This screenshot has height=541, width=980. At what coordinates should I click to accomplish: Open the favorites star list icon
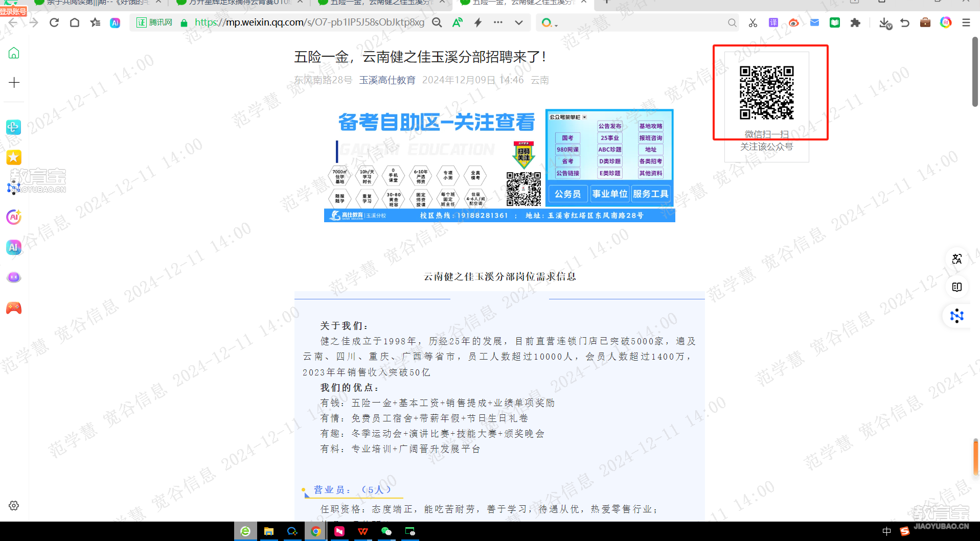click(95, 22)
